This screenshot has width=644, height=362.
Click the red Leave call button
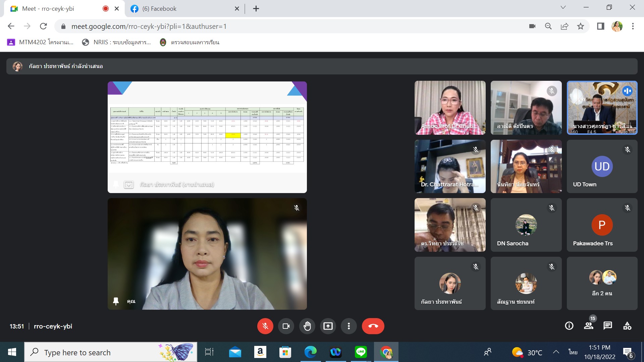point(373,326)
